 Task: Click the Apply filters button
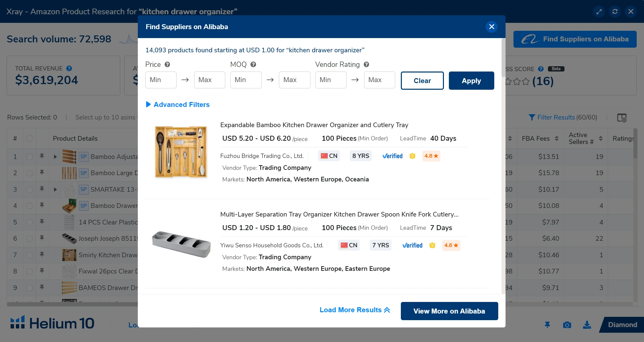pyautogui.click(x=471, y=81)
